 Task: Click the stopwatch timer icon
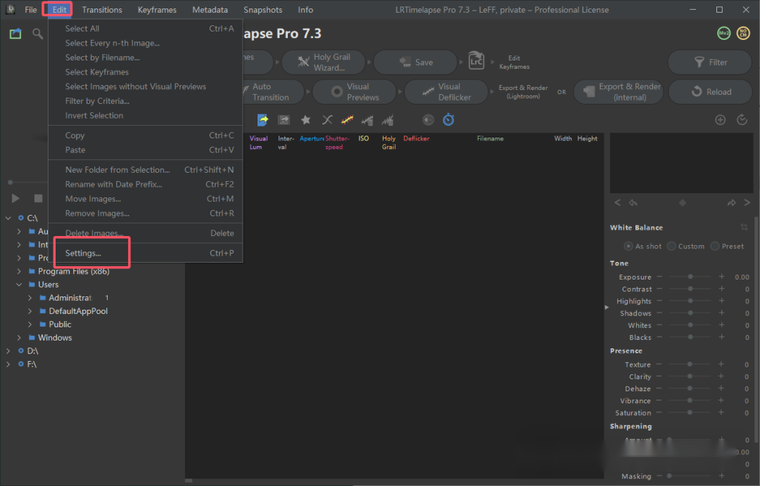pyautogui.click(x=448, y=121)
